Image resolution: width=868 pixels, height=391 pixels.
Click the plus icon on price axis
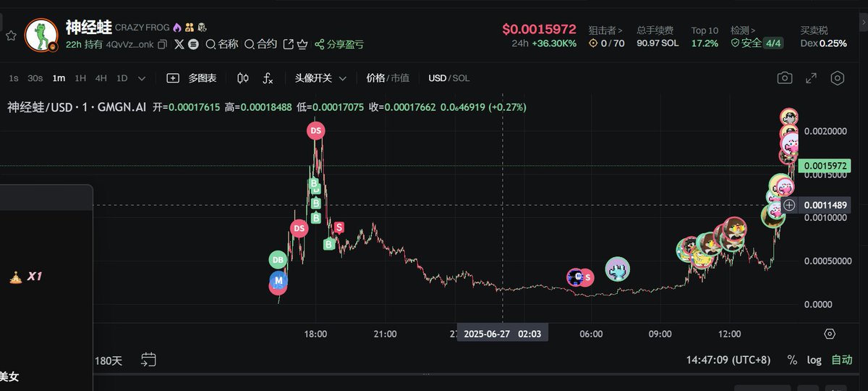coord(790,205)
